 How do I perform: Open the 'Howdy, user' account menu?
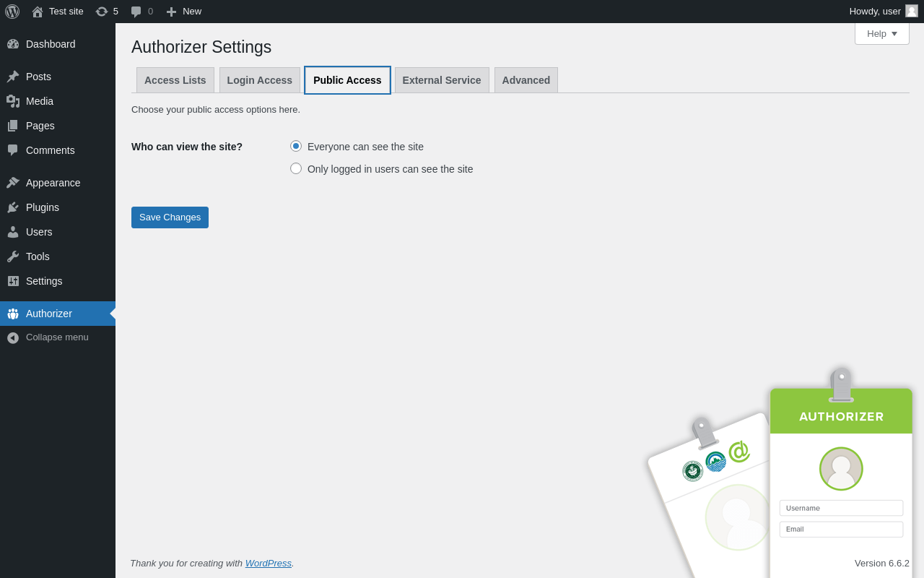tap(884, 12)
